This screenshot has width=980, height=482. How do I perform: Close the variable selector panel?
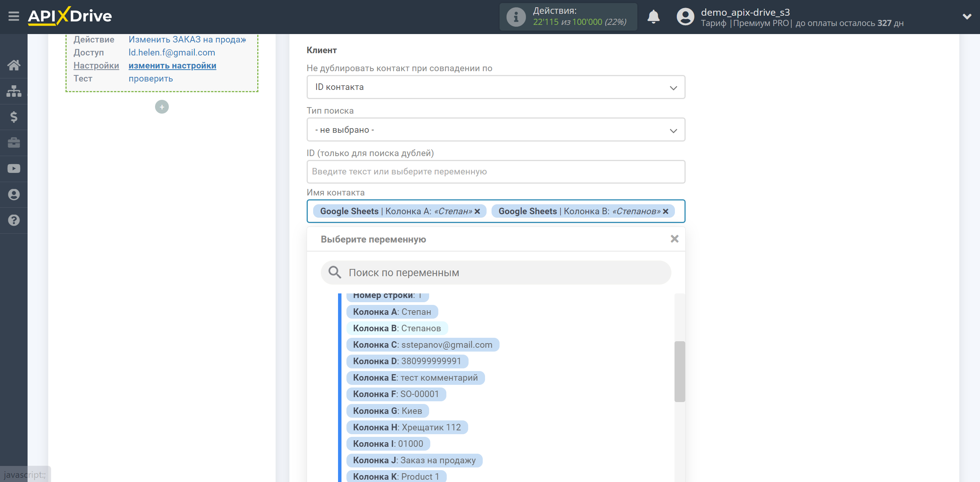pyautogui.click(x=675, y=238)
